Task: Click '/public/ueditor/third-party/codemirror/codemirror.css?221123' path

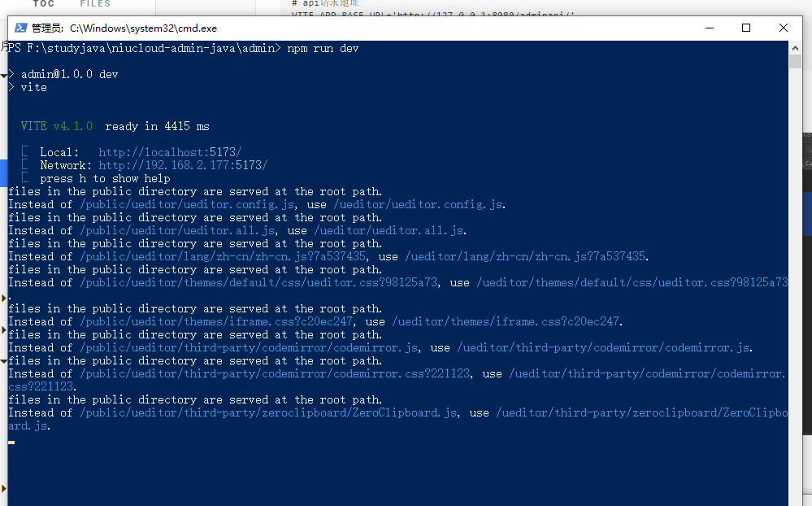Action: click(x=275, y=373)
